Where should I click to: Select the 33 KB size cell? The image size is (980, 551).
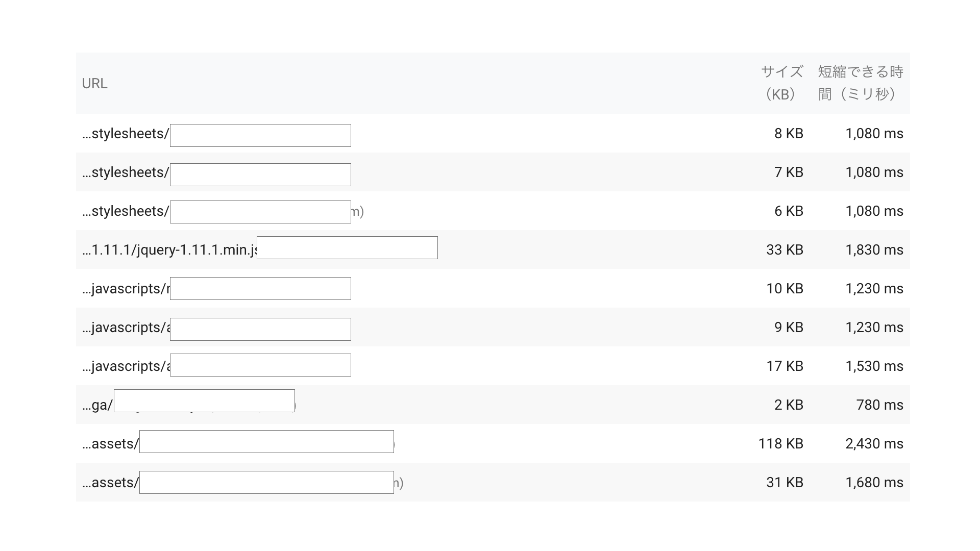click(785, 250)
